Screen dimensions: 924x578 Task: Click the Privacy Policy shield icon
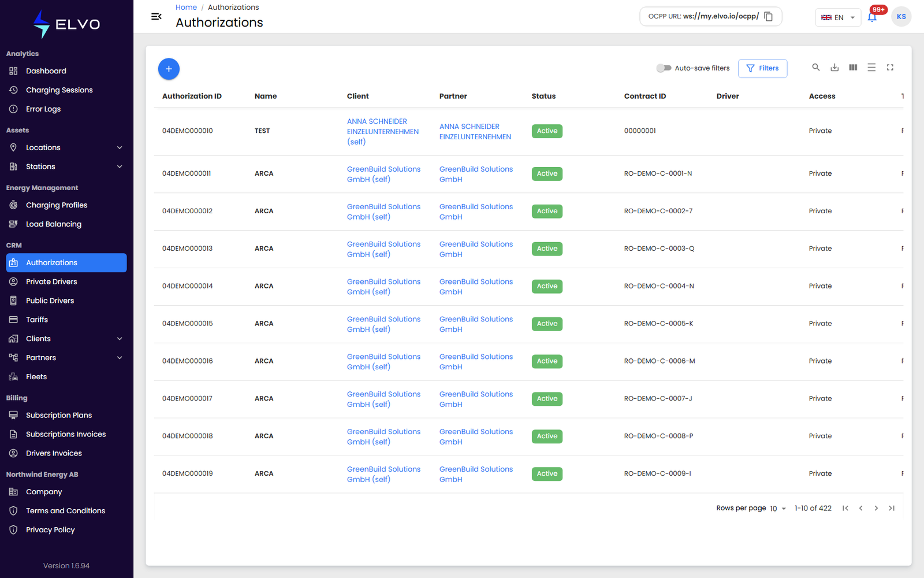tap(13, 530)
